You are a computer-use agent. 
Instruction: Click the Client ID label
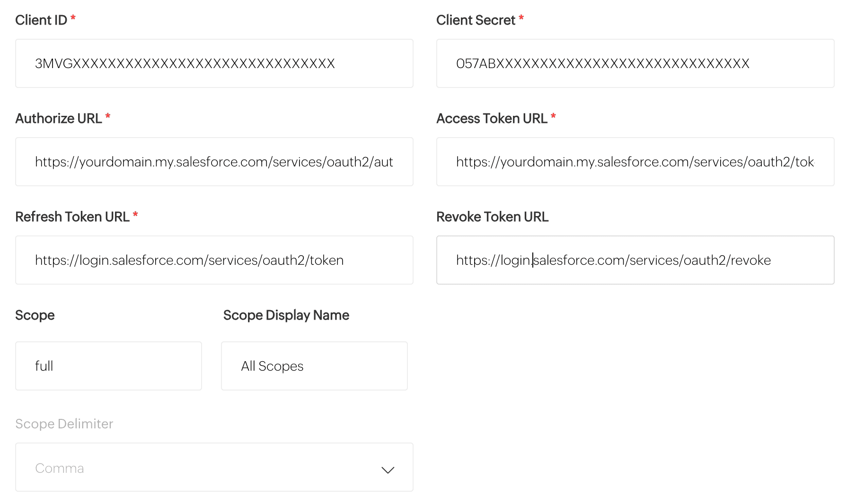tap(41, 20)
